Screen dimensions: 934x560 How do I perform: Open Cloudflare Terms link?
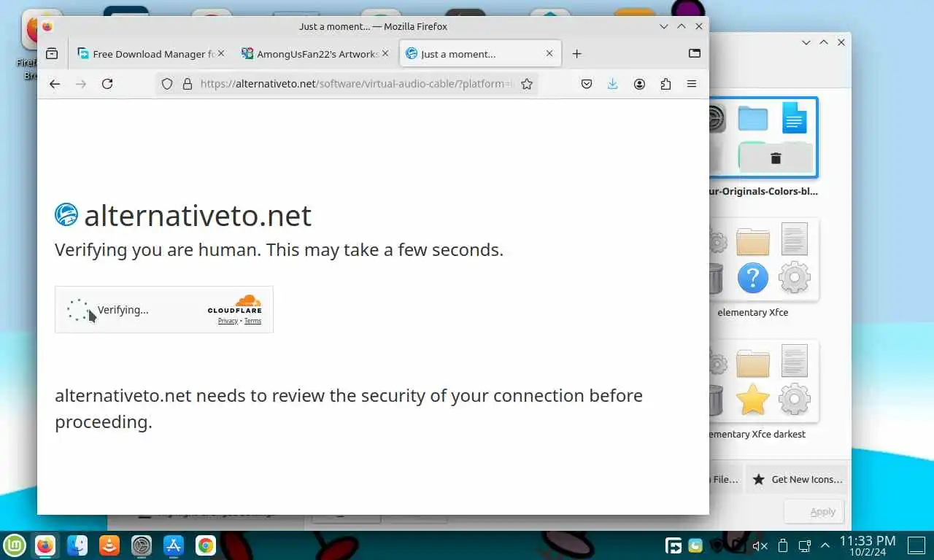[x=252, y=321]
